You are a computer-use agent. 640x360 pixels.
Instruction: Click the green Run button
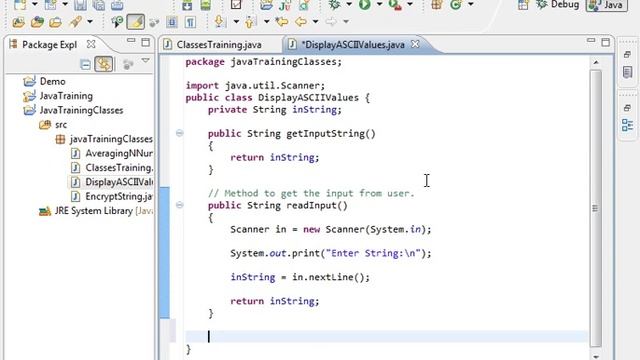tap(364, 4)
